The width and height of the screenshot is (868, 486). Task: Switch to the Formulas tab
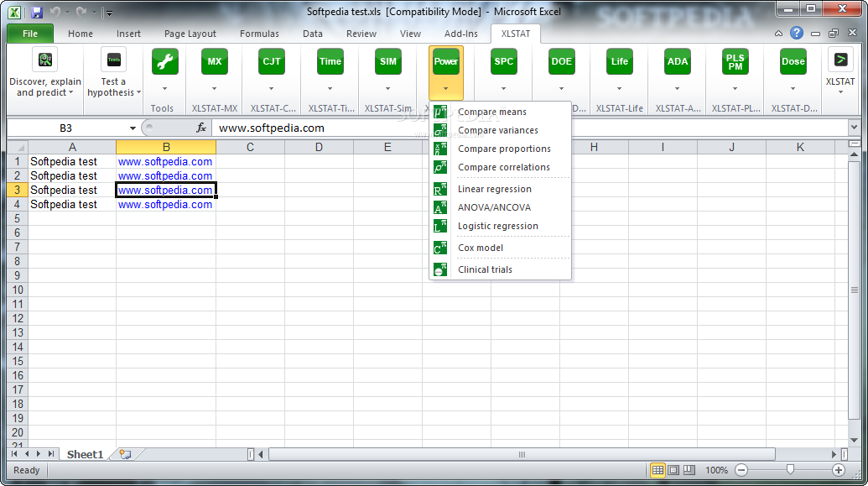[x=259, y=34]
